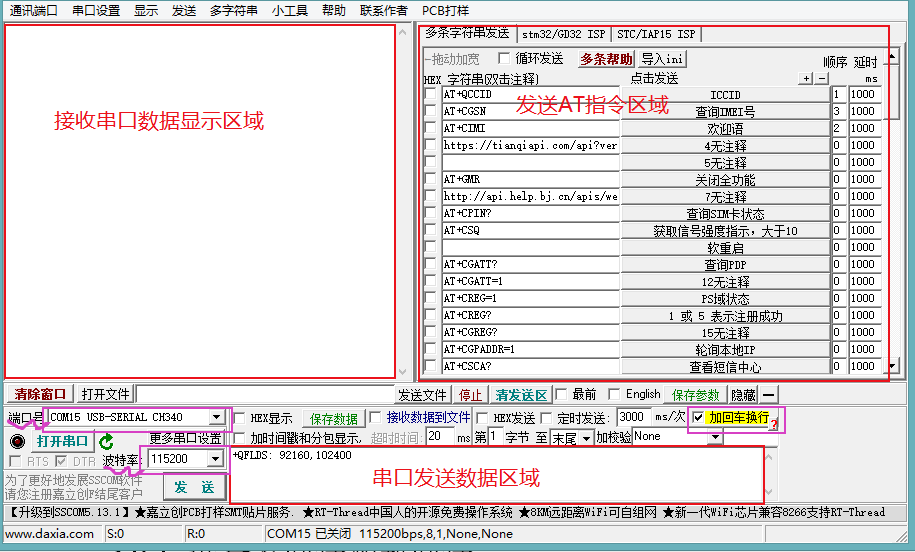Image resolution: width=915 pixels, height=552 pixels.
Task: Expand the 波特率 115200 dropdown
Action: [x=215, y=459]
